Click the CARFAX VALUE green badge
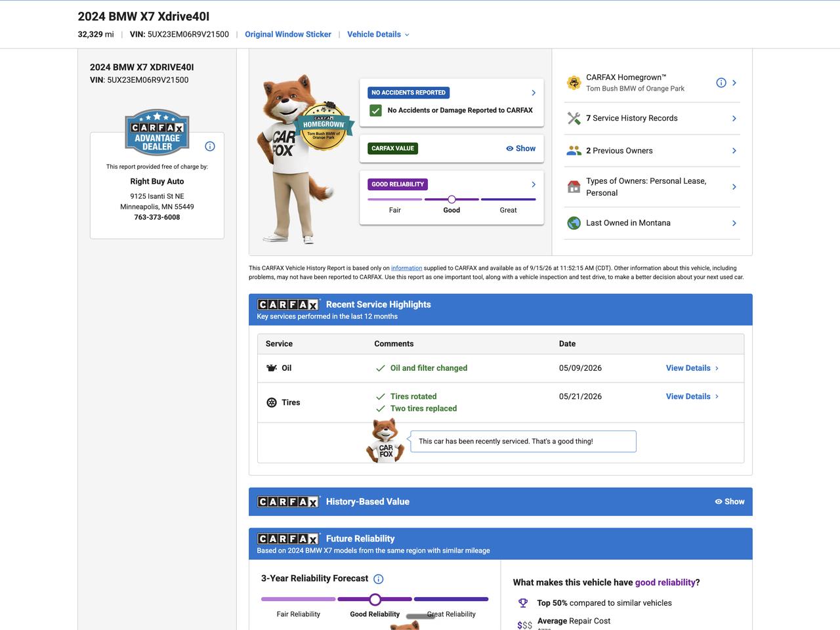The height and width of the screenshot is (630, 840). [393, 148]
